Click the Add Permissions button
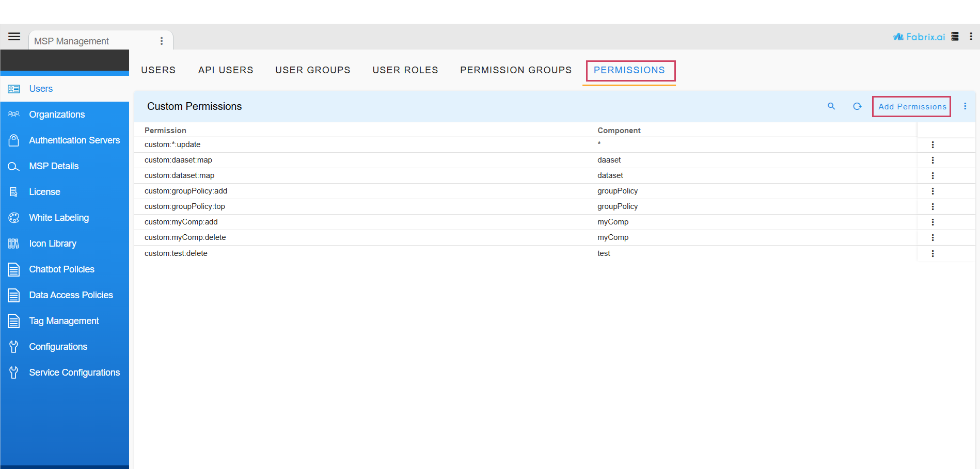Screen dimensions: 980x469 click(x=911, y=106)
